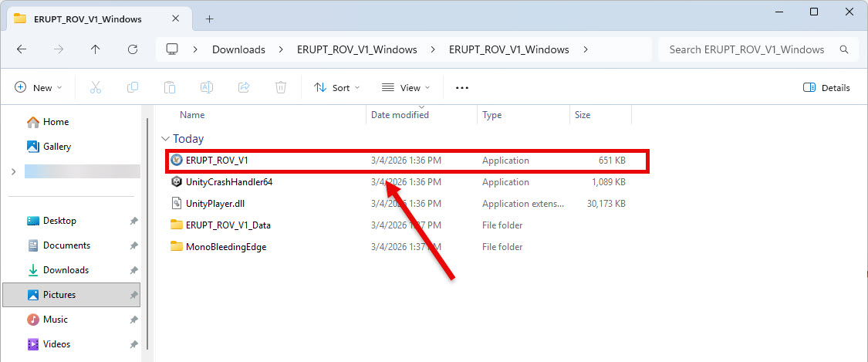Click the This PC monitor icon in address bar
The image size is (868, 362).
(x=172, y=49)
